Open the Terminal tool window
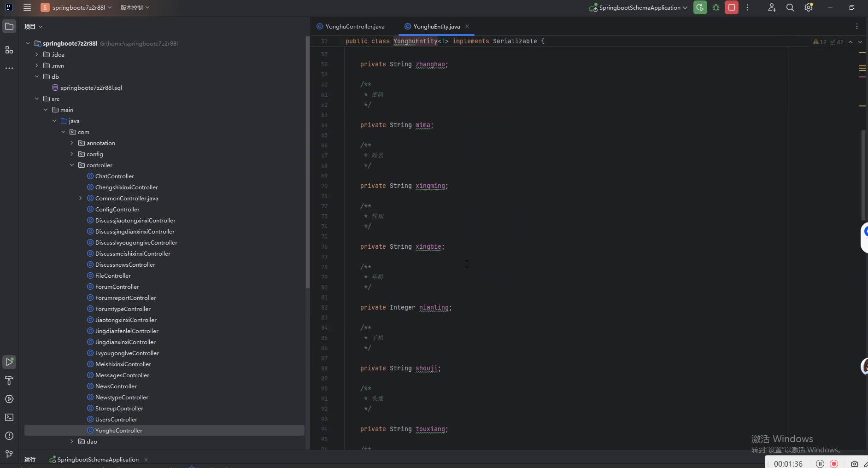 (9, 417)
